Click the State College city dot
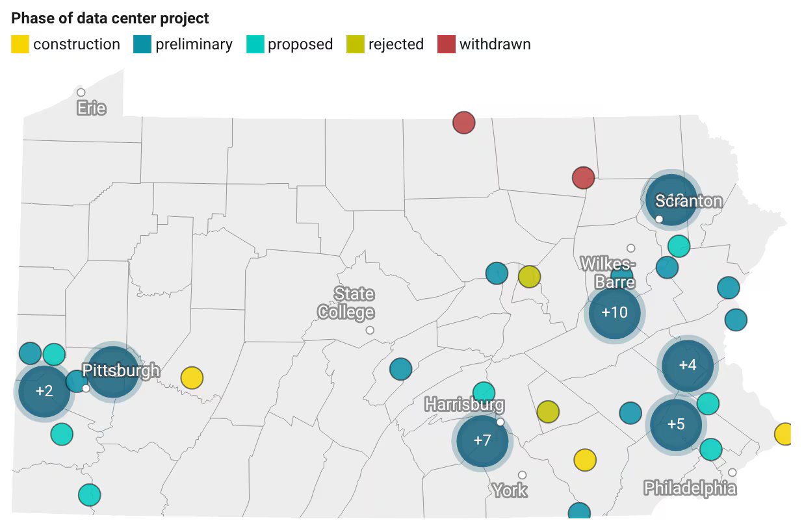This screenshot has height=532, width=804. click(x=370, y=330)
